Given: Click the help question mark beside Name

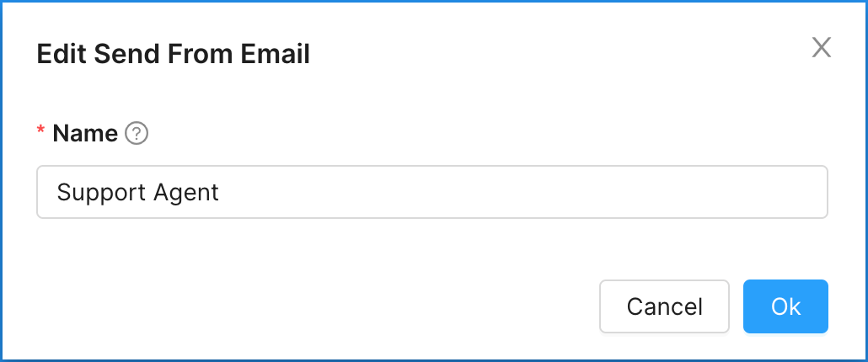Looking at the screenshot, I should 137,134.
